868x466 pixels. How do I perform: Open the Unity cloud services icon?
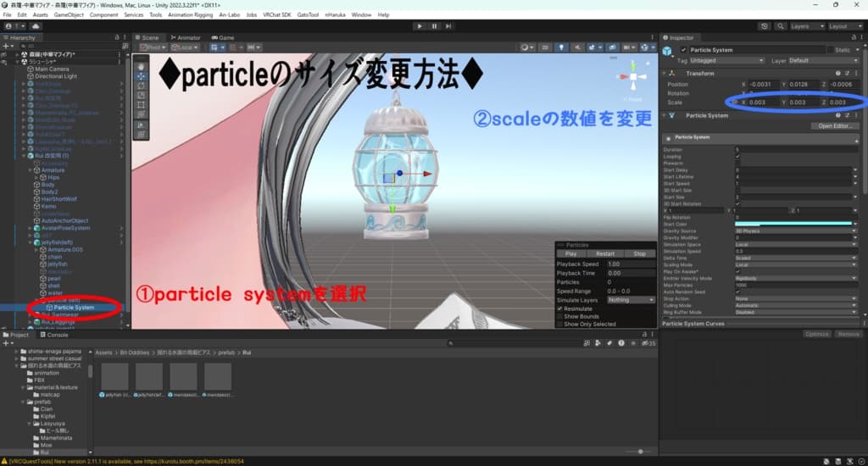(36, 26)
